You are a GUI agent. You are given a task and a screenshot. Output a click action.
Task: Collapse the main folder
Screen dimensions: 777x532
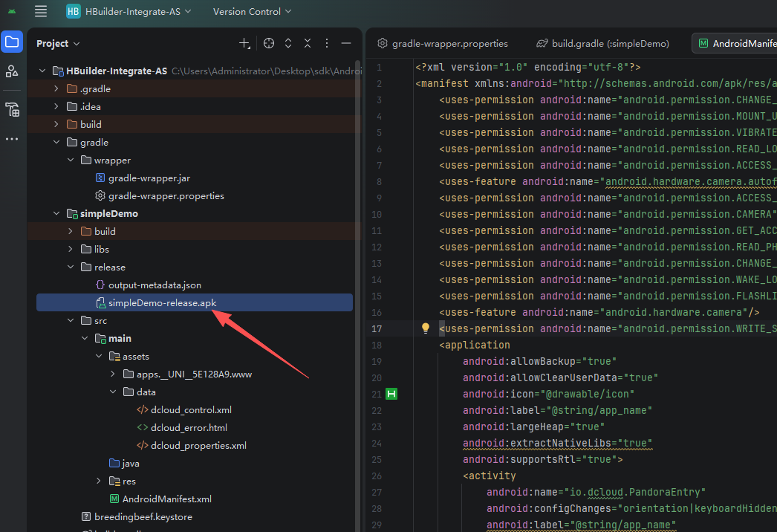85,339
